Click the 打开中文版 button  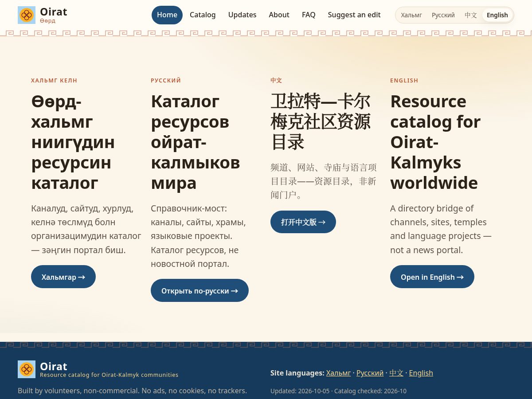click(303, 222)
